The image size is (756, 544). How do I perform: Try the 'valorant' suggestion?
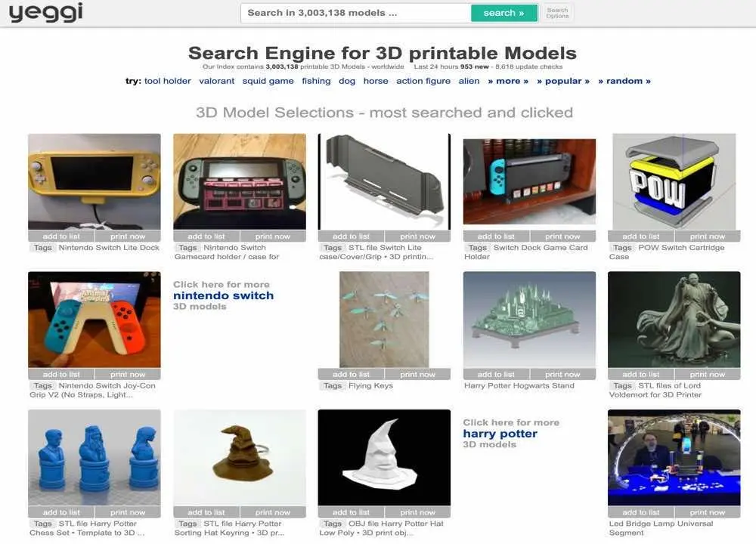[x=216, y=81]
